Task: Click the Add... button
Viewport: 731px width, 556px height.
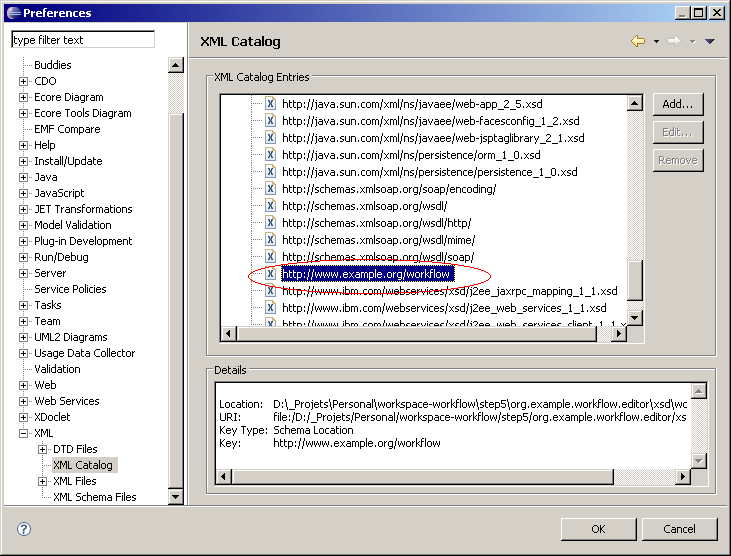Action: click(x=678, y=104)
